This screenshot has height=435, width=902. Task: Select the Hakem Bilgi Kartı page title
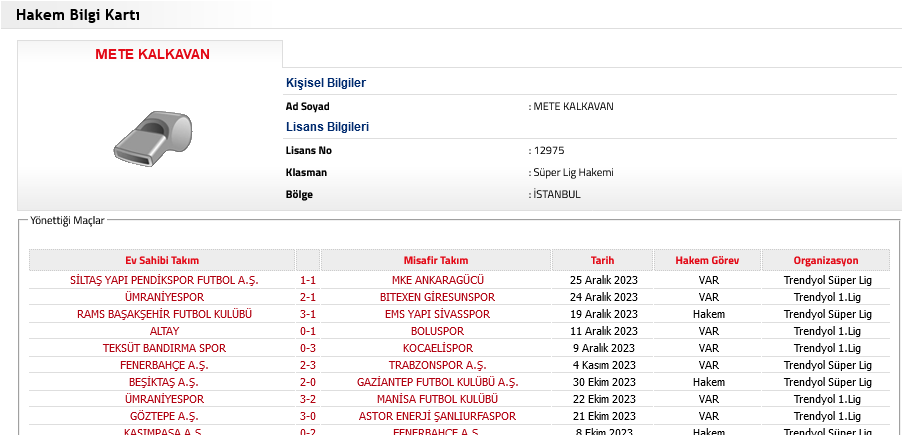pos(78,15)
